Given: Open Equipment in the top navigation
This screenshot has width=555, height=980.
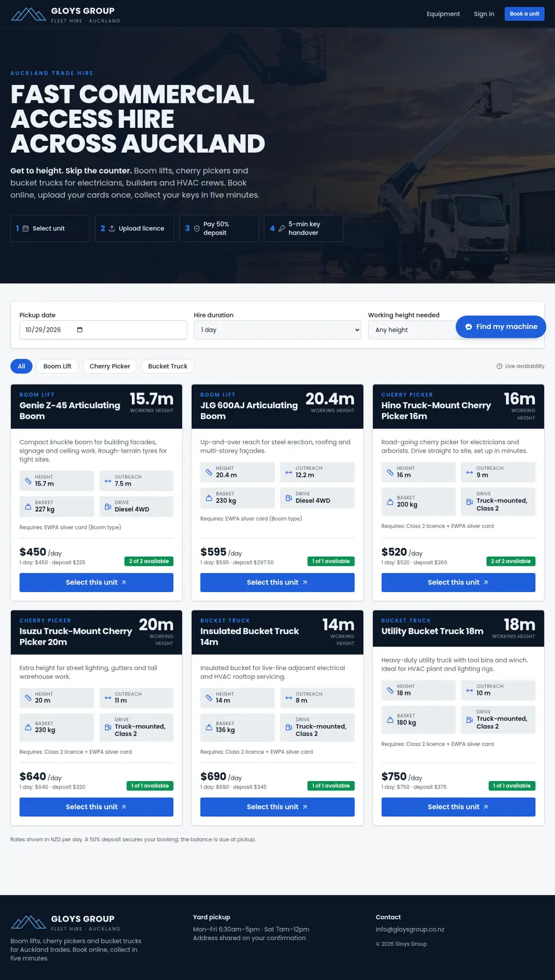Looking at the screenshot, I should (x=443, y=14).
